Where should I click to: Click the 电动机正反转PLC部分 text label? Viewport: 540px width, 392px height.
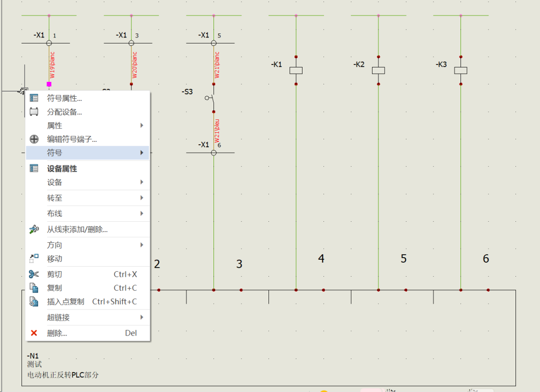click(x=62, y=375)
